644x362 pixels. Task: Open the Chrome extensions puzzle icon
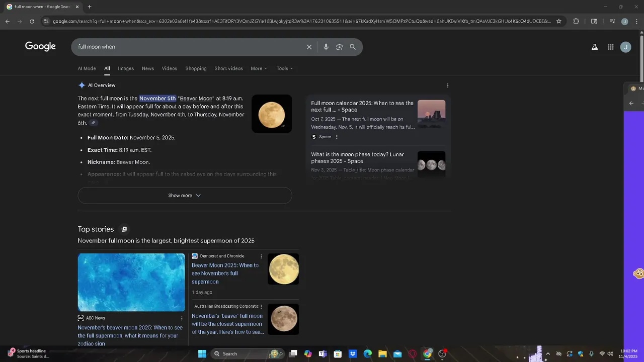576,21
